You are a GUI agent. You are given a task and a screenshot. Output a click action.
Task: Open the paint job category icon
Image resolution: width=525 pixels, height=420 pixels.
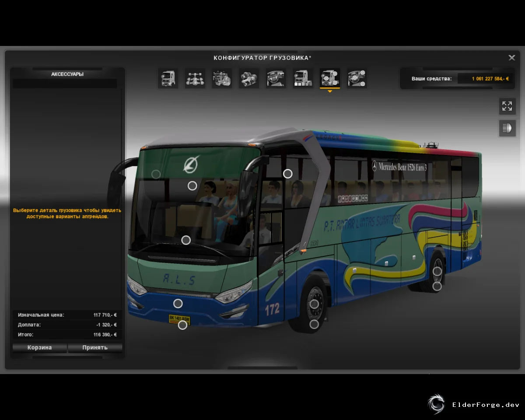(x=303, y=79)
